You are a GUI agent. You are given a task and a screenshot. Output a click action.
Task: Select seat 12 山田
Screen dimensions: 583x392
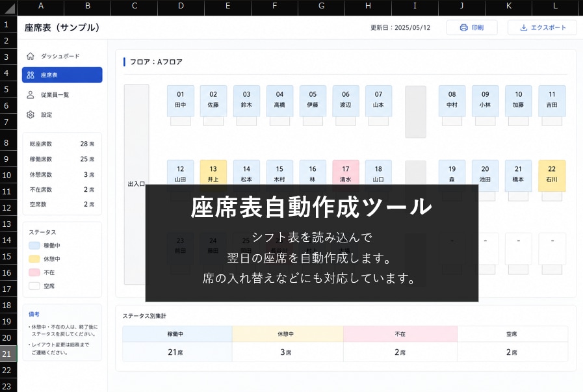click(x=180, y=172)
